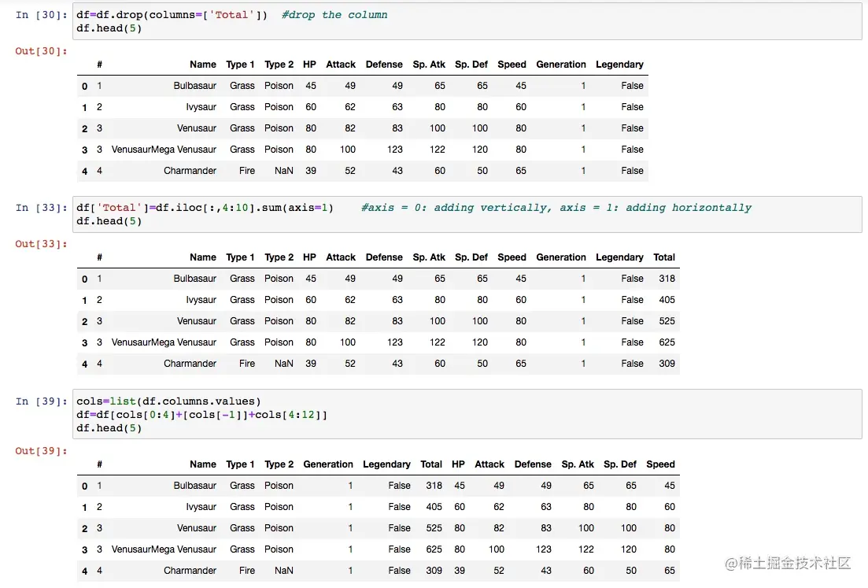Select VenusaurMega Venusaur in the Out[30] table

point(164,150)
